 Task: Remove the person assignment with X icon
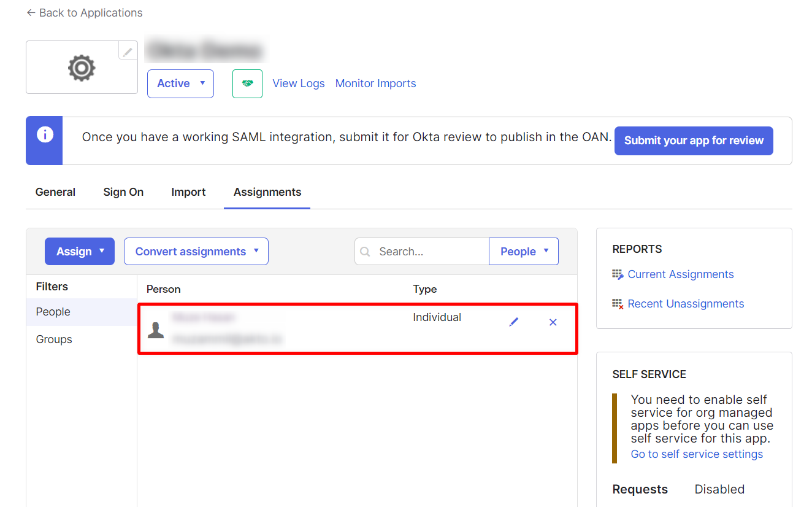tap(553, 322)
